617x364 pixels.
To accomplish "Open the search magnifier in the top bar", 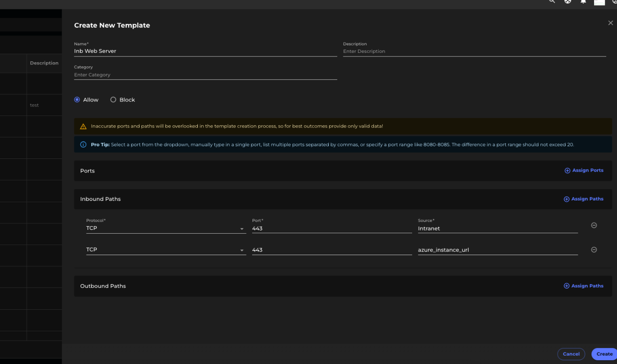I will coord(552,1).
